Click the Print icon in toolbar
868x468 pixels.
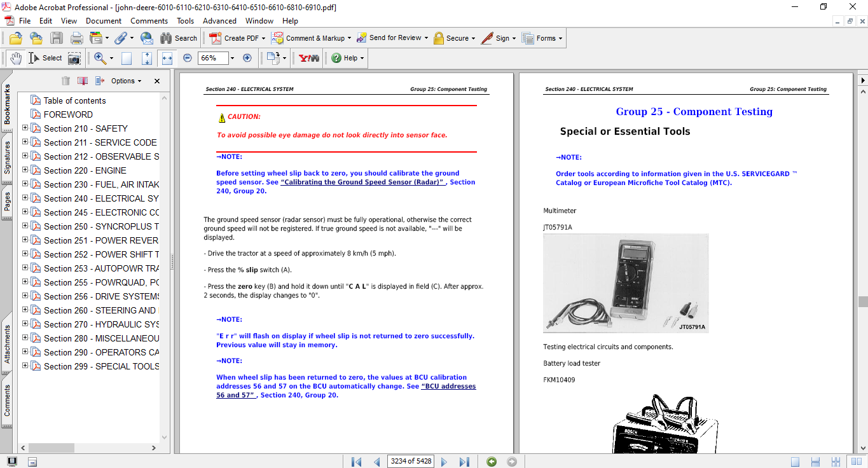coord(76,38)
